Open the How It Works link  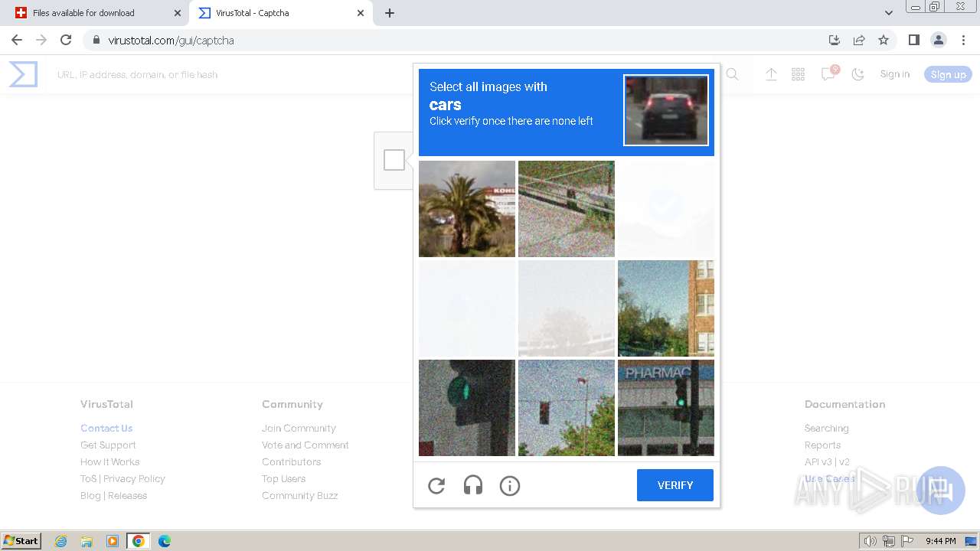110,461
